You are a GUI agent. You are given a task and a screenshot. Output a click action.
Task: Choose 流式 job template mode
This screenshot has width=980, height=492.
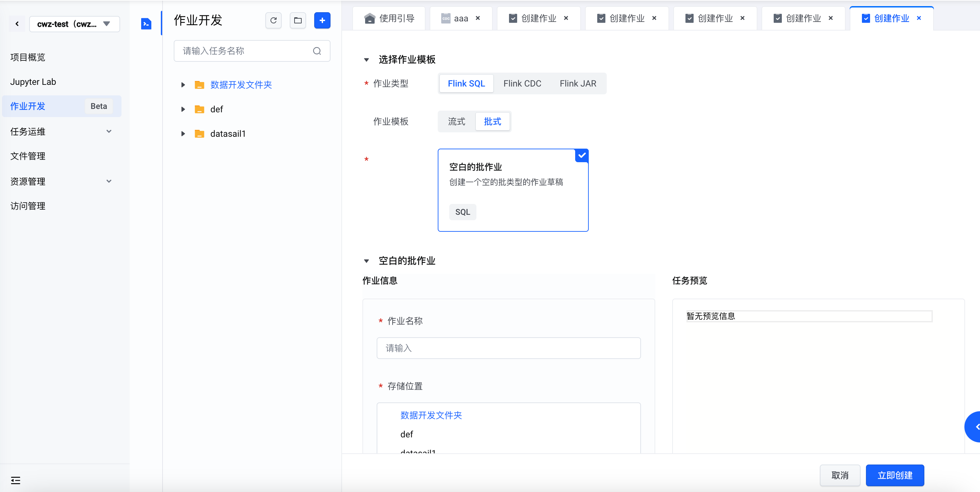456,122
